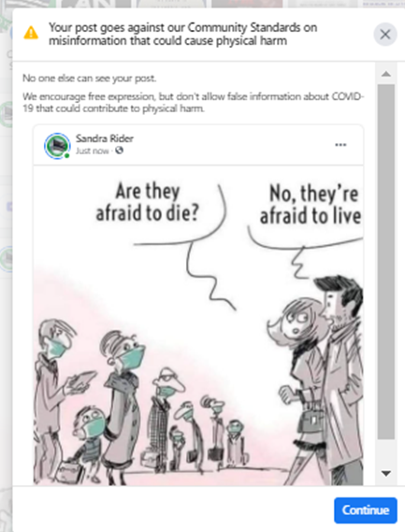Close the Community Standards warning dialog

[x=385, y=35]
